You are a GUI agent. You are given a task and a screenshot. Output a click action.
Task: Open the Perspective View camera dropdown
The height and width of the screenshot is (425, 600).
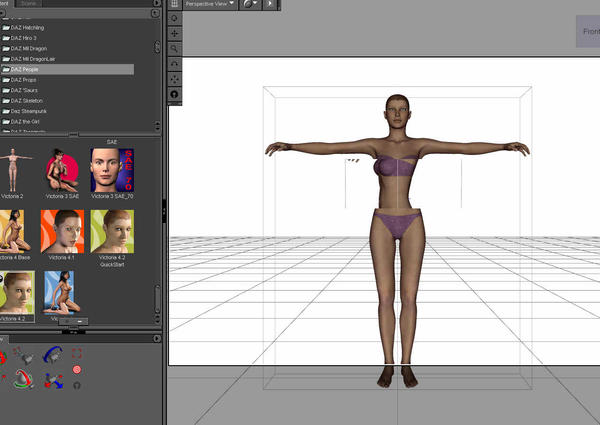(x=210, y=4)
